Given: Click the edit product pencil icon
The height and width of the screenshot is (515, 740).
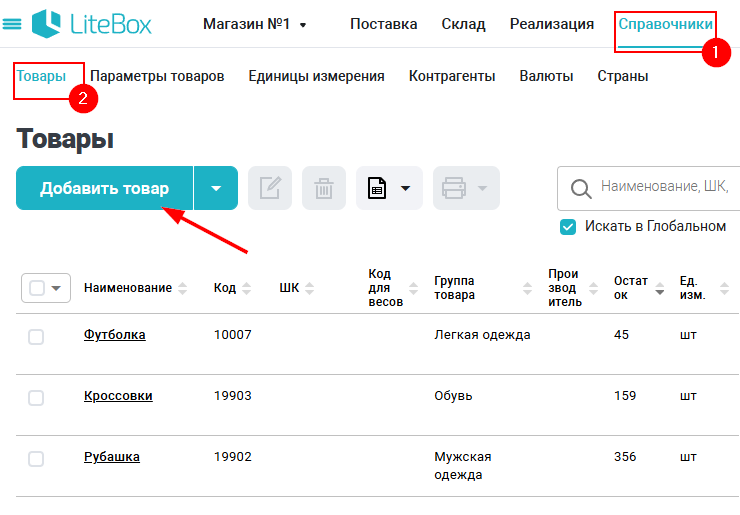Looking at the screenshot, I should coord(270,188).
